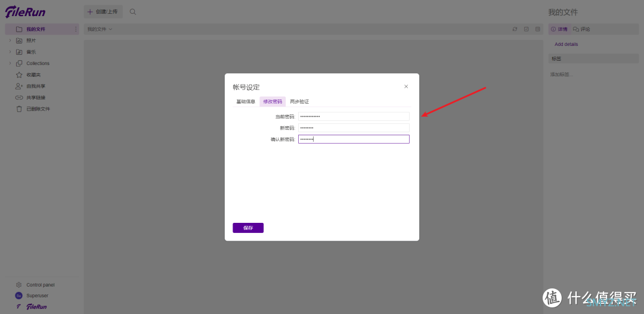Click the 当前密码 input field

click(354, 117)
